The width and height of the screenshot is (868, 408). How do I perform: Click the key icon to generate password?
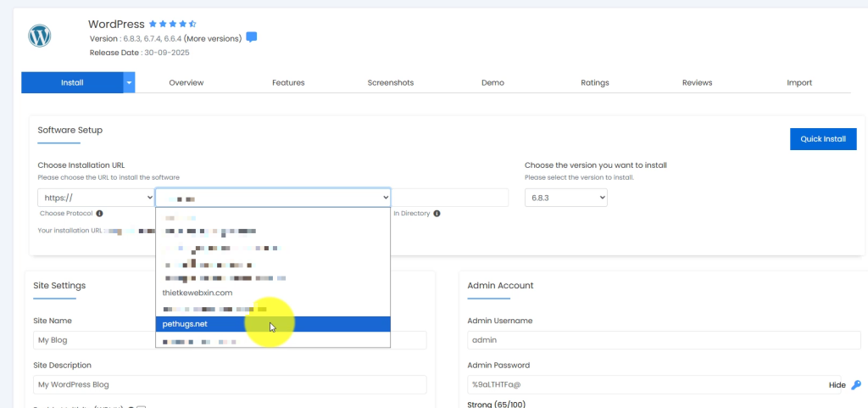coord(856,385)
